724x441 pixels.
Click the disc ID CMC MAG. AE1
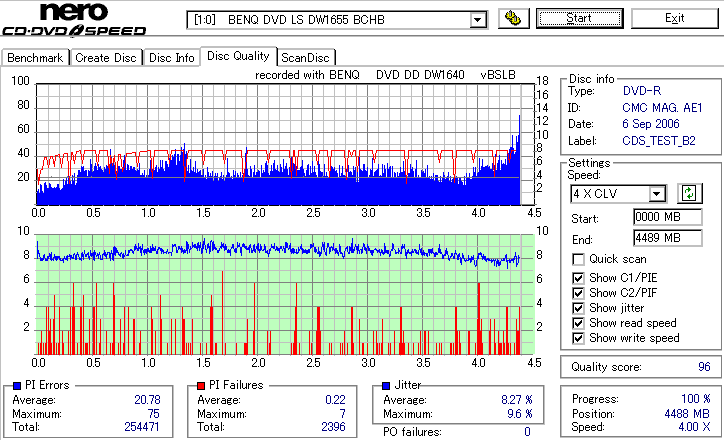point(662,108)
